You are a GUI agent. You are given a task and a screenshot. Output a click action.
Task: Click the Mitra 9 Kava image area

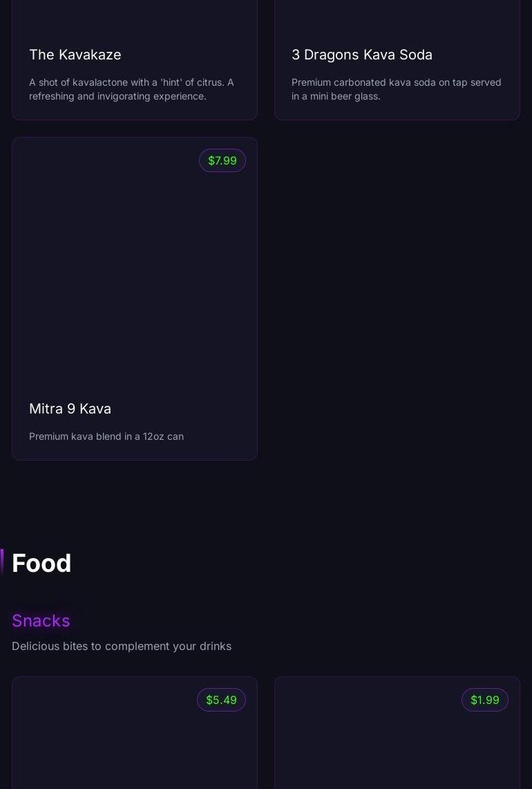point(135,263)
